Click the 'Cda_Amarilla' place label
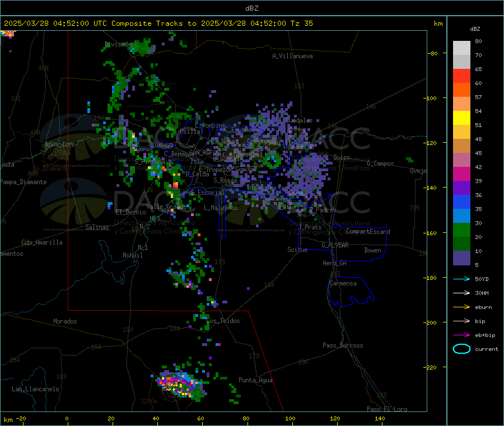This screenshot has height=426, width=504. coord(42,242)
